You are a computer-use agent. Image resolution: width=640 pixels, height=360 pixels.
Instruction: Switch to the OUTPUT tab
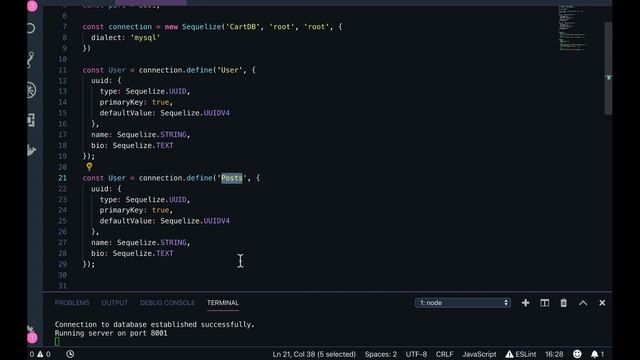[115, 303]
